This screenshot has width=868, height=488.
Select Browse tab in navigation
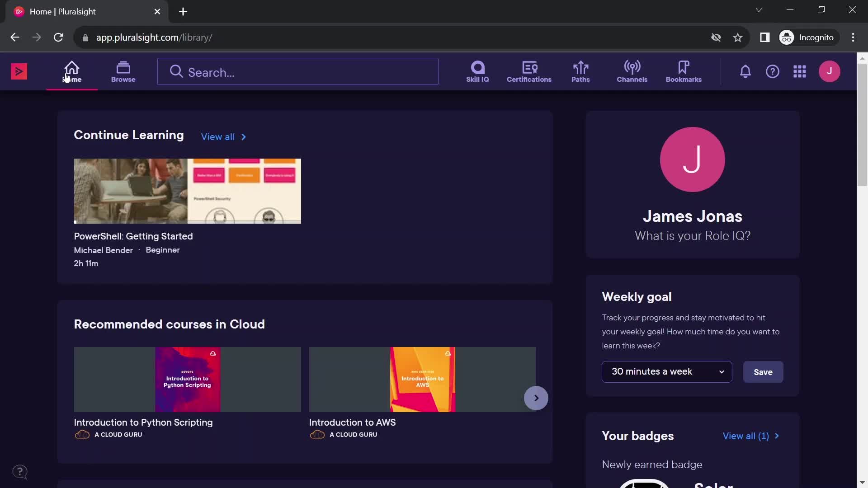[122, 71]
